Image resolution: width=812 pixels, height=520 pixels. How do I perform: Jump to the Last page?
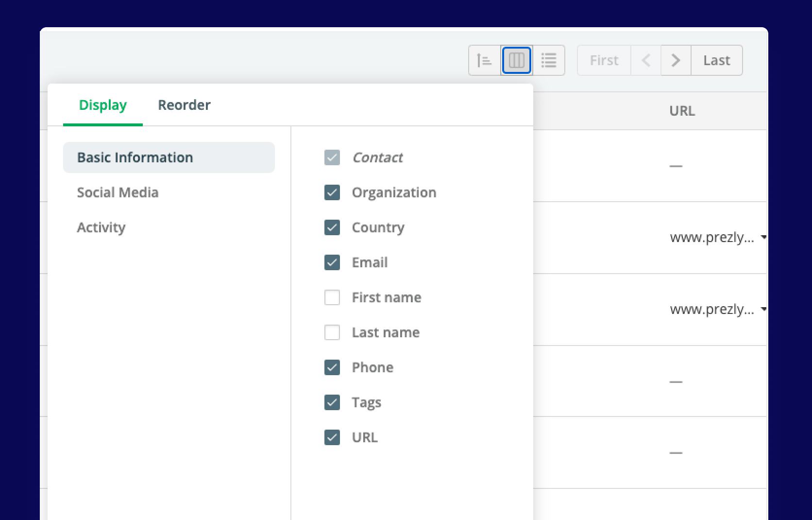point(717,60)
